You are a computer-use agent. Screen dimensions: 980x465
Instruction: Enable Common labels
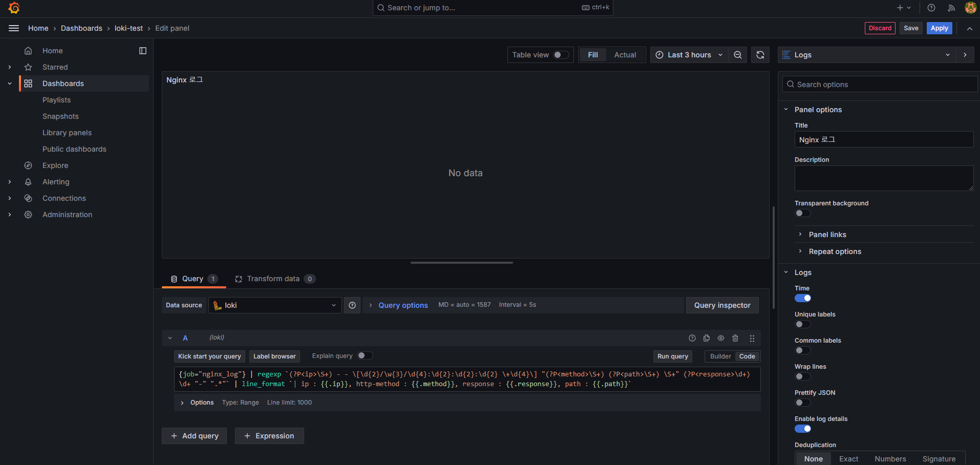point(803,350)
